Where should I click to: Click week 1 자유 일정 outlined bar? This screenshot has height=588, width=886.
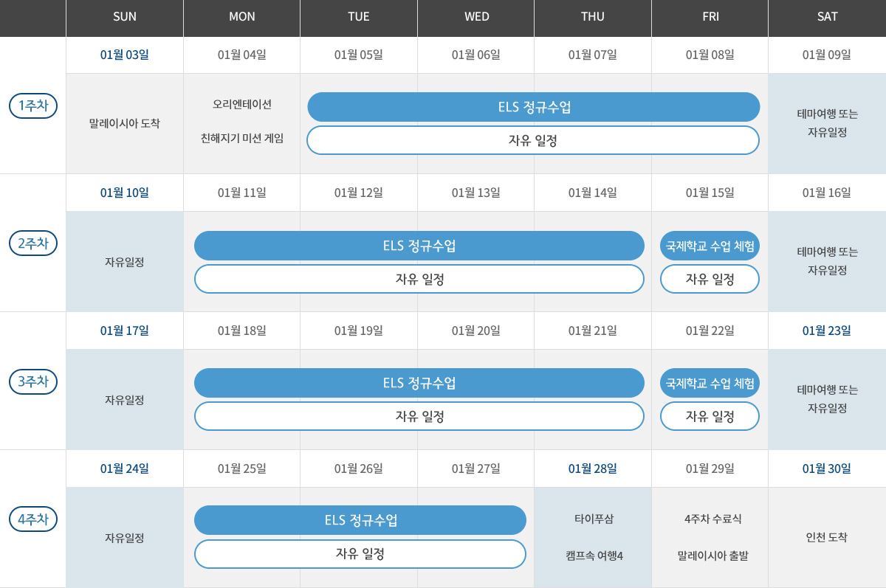(533, 140)
